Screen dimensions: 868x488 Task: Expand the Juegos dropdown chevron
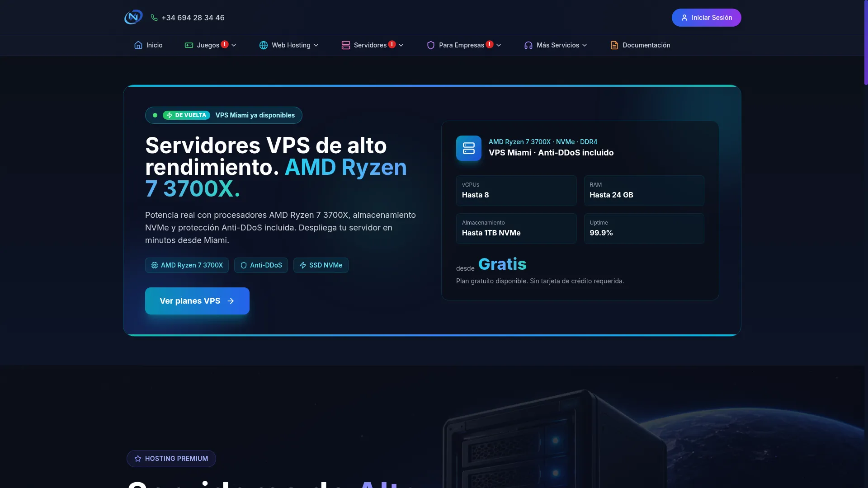click(x=234, y=45)
